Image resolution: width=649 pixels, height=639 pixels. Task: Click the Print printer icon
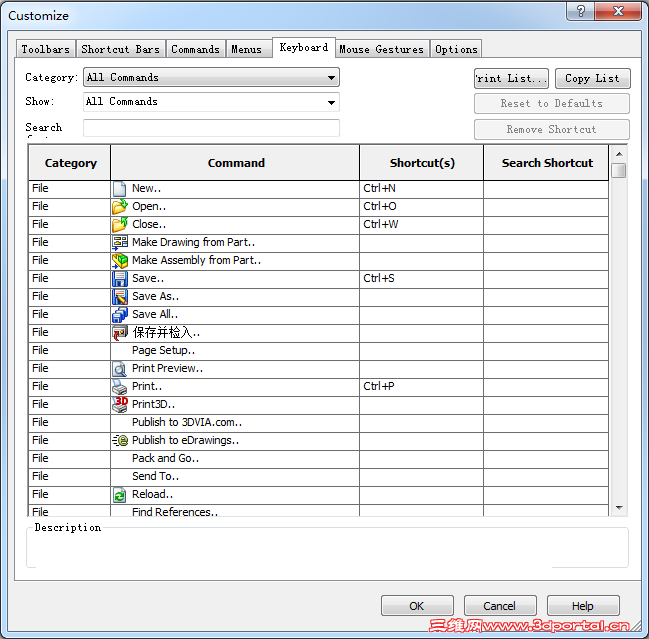click(x=120, y=387)
